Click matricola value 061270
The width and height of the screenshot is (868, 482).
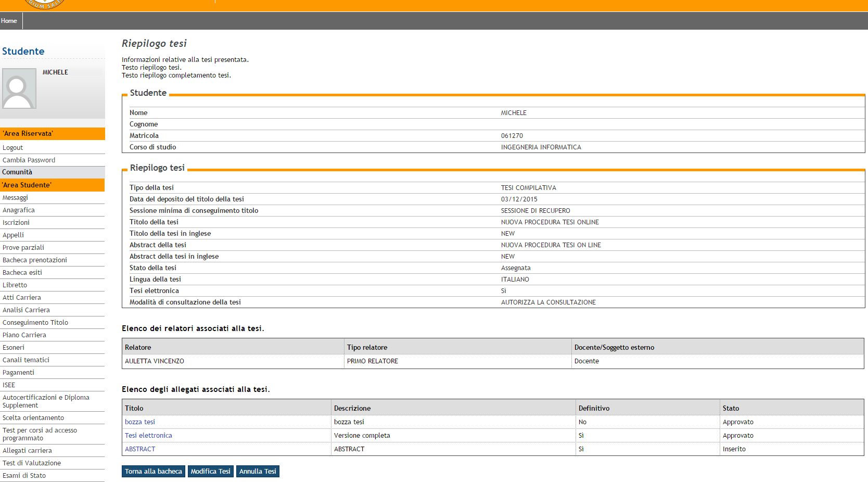point(512,136)
